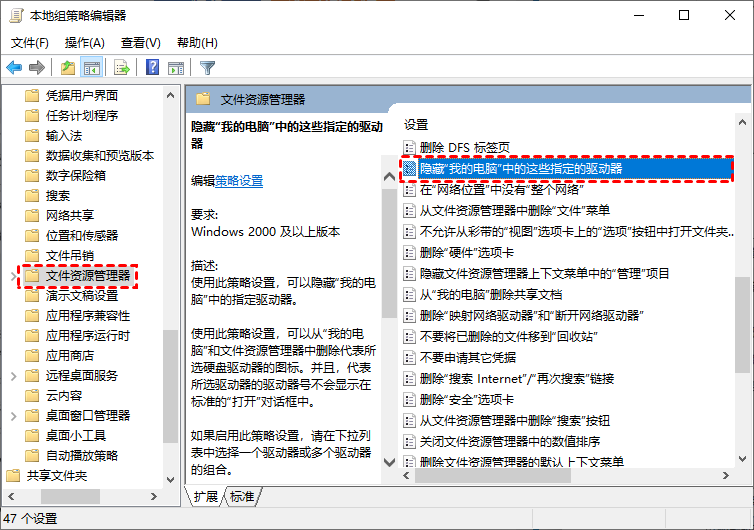The image size is (754, 530).
Task: Toggle the show/hide action pane icon
Action: pos(176,68)
